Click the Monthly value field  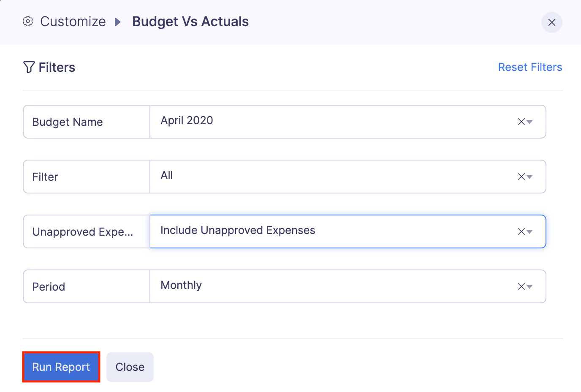point(181,285)
